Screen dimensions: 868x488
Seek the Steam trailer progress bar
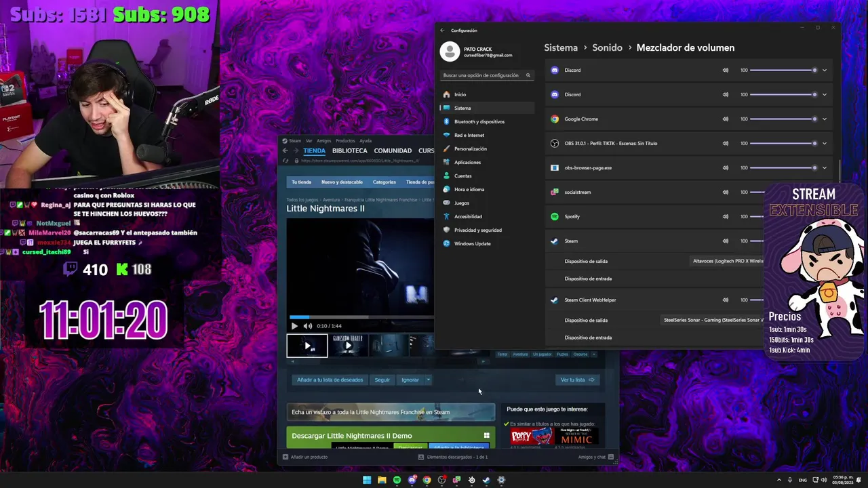click(361, 317)
